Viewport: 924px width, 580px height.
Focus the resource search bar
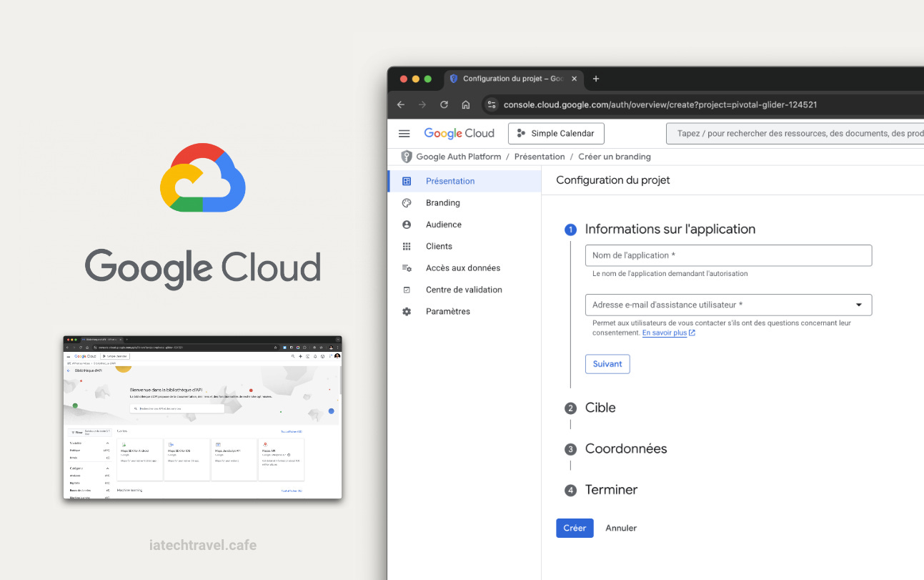pos(795,134)
